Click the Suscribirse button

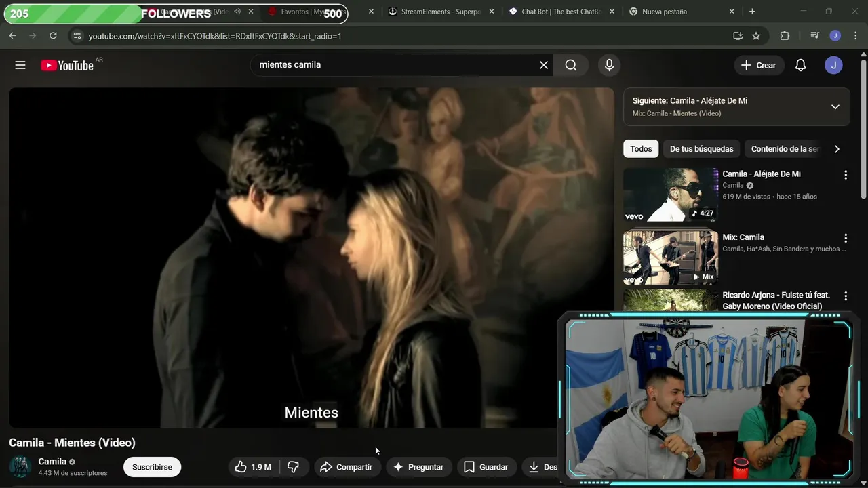[x=152, y=467]
